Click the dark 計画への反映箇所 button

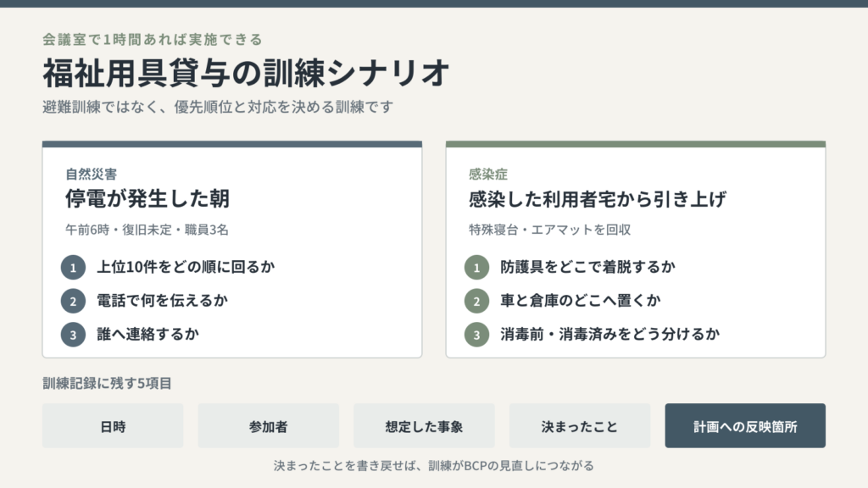(745, 425)
